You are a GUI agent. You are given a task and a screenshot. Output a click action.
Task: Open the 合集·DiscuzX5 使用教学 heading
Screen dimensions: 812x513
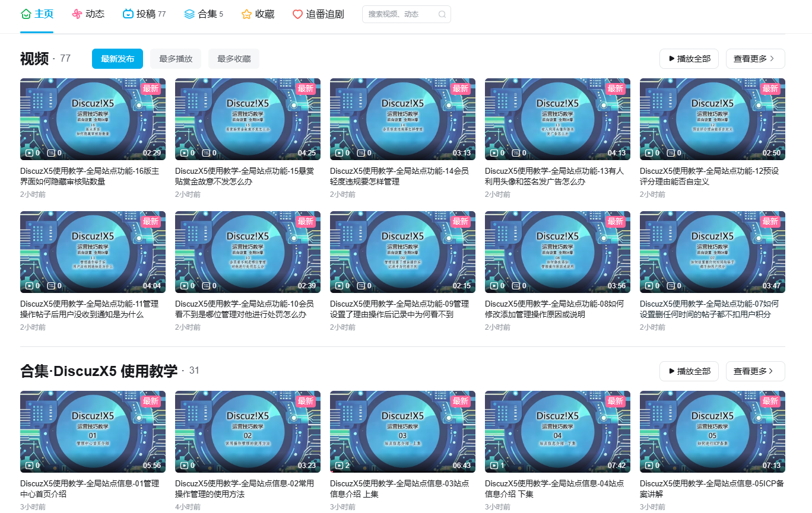click(x=99, y=371)
